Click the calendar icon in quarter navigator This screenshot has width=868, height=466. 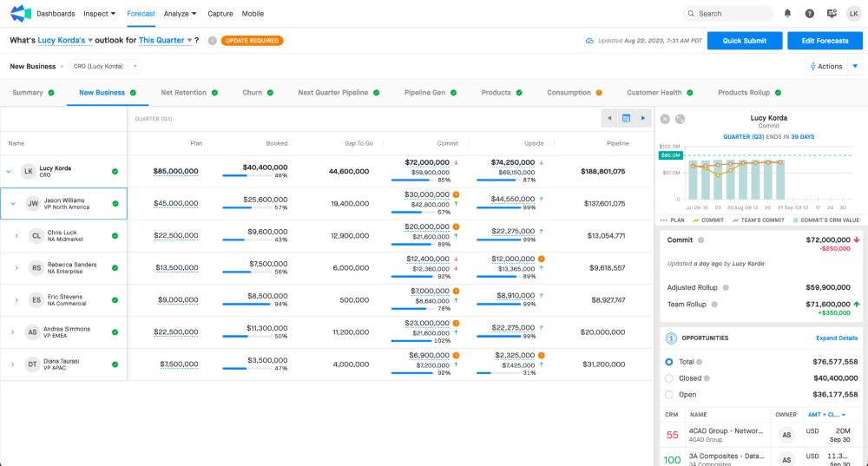pyautogui.click(x=626, y=118)
